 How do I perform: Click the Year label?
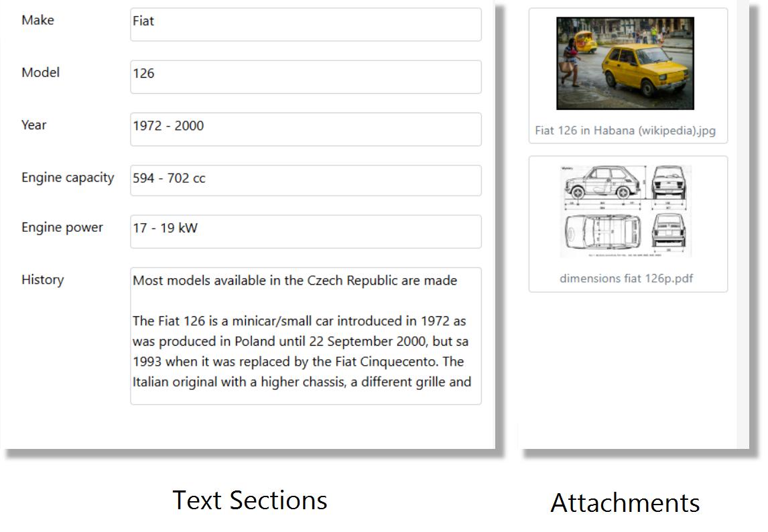(34, 125)
